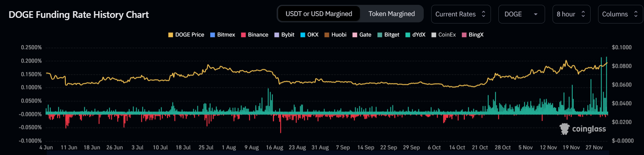Open the Current Rates dropdown
644x155 pixels.
[461, 14]
